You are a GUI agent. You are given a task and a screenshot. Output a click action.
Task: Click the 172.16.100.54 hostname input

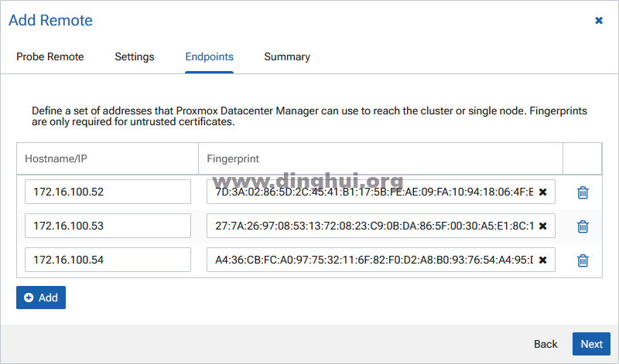pyautogui.click(x=108, y=260)
